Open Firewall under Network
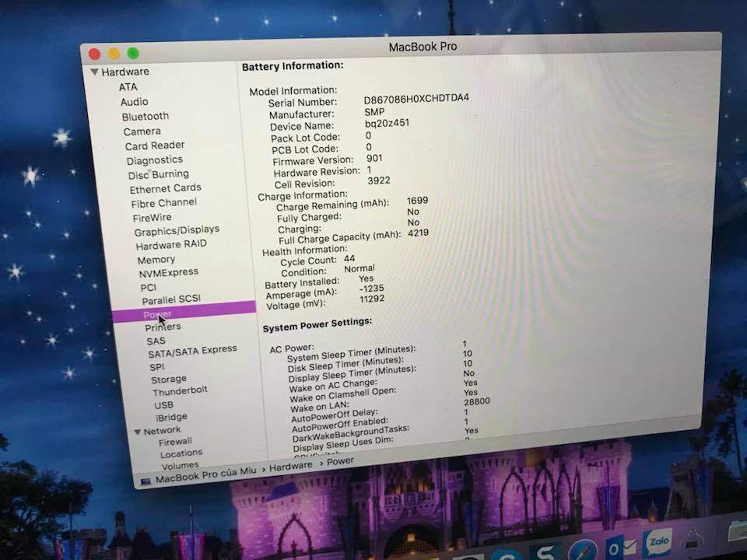The image size is (747, 560). tap(175, 441)
